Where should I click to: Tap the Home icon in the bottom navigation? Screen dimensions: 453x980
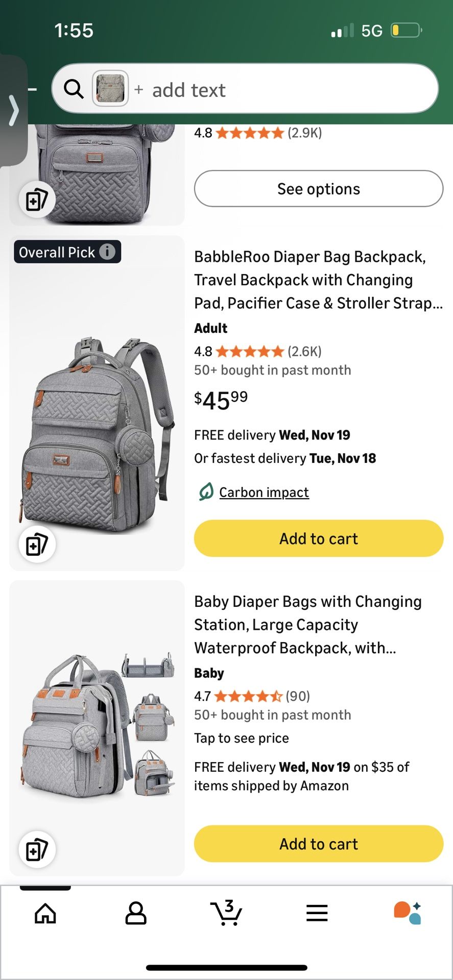tap(45, 914)
